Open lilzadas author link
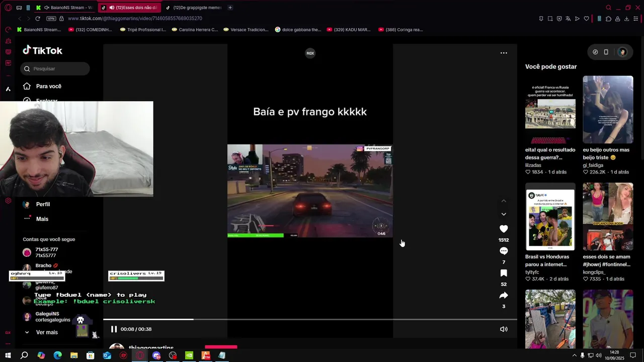The height and width of the screenshot is (362, 644). (533, 165)
